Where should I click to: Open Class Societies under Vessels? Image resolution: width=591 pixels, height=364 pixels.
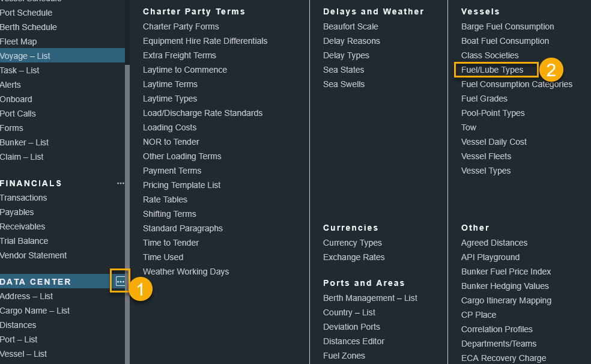489,55
